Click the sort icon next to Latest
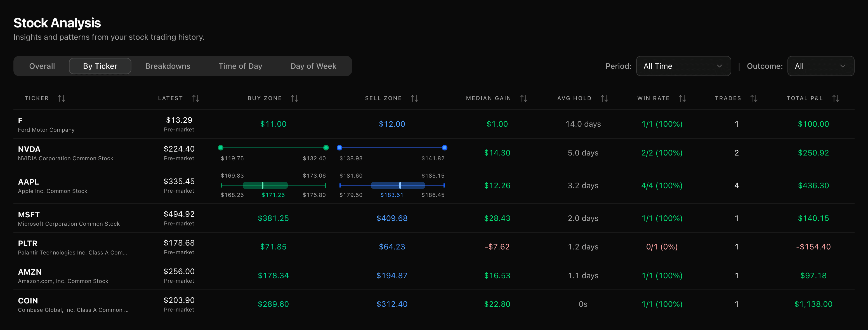This screenshot has height=330, width=868. tap(196, 98)
